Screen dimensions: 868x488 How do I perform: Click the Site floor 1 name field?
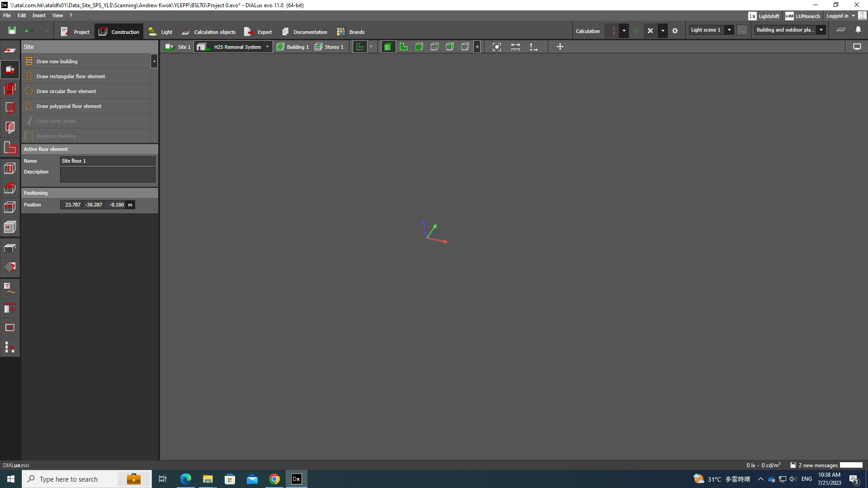click(108, 161)
